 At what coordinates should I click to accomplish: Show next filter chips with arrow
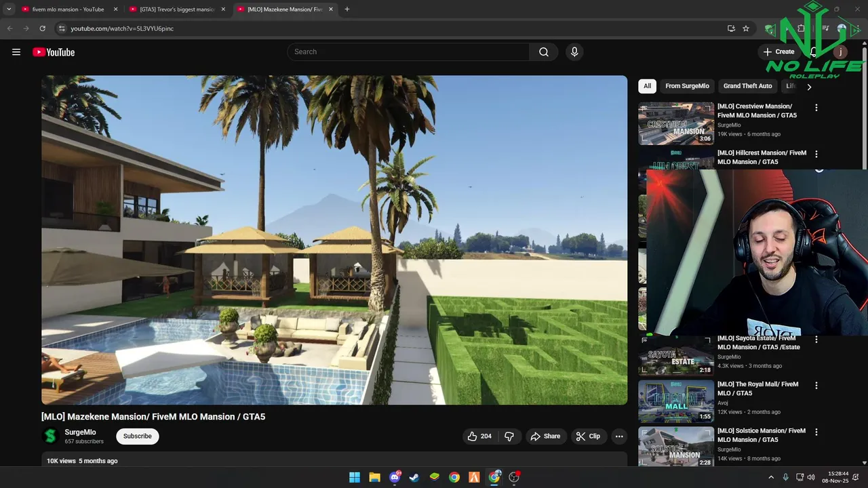[809, 87]
